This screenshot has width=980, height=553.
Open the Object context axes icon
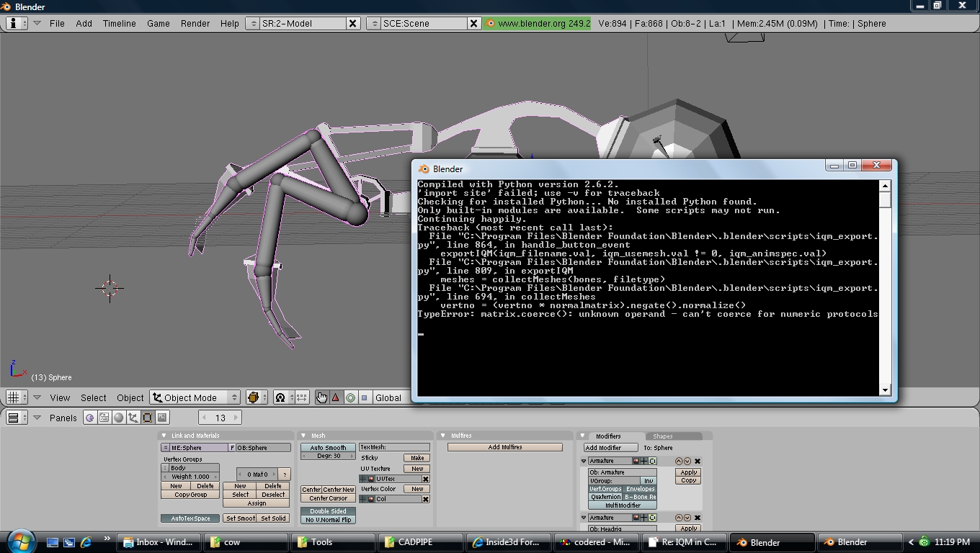[x=133, y=418]
